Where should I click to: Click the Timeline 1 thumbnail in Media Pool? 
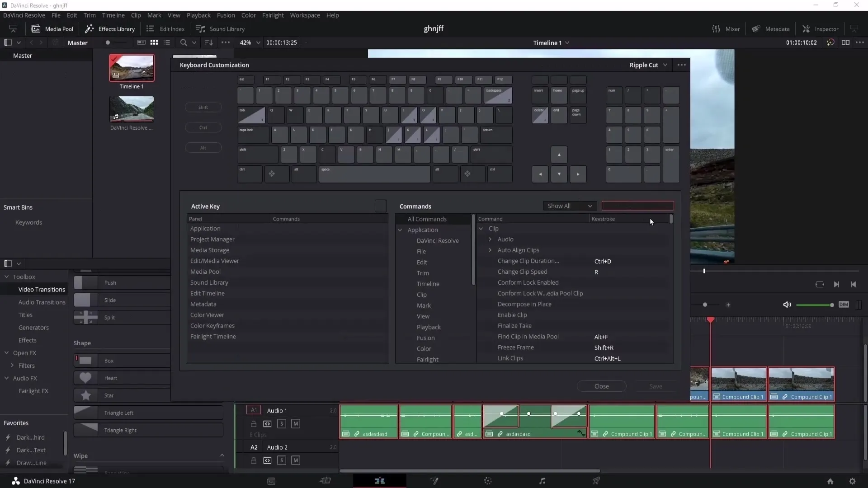[x=131, y=67]
